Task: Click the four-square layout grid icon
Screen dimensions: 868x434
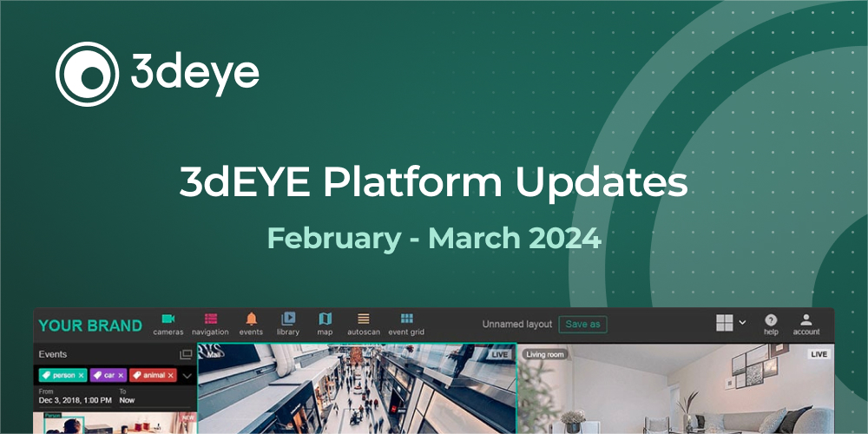Action: click(725, 323)
